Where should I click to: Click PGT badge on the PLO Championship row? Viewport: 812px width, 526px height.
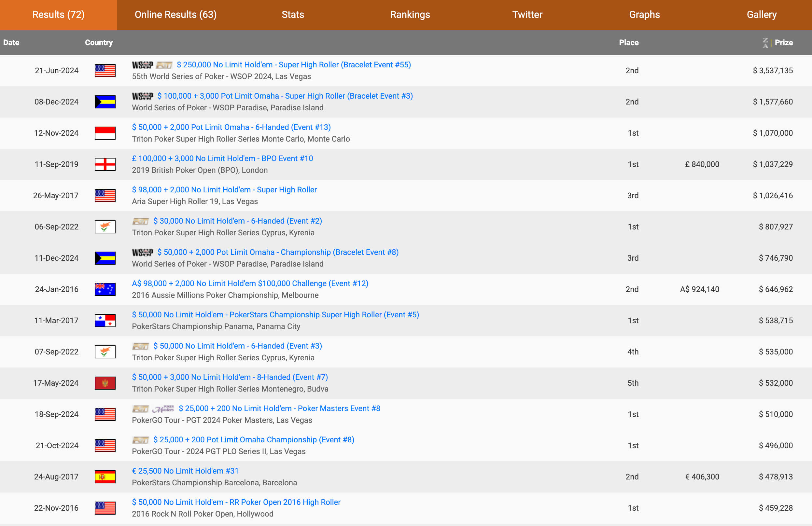[x=140, y=440]
